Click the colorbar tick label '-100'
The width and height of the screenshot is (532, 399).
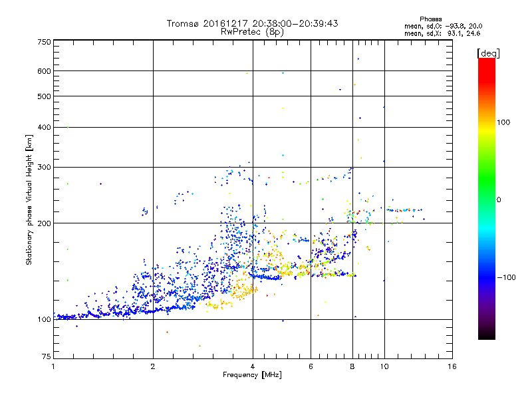coord(506,277)
